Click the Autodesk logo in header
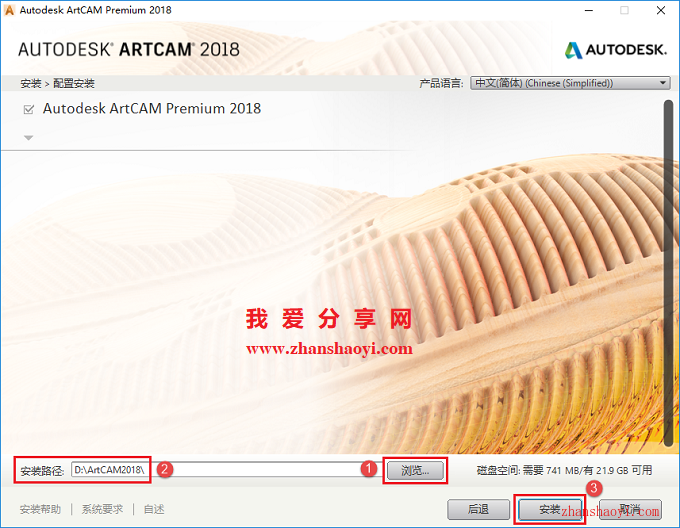Image resolution: width=680 pixels, height=528 pixels. point(616,50)
